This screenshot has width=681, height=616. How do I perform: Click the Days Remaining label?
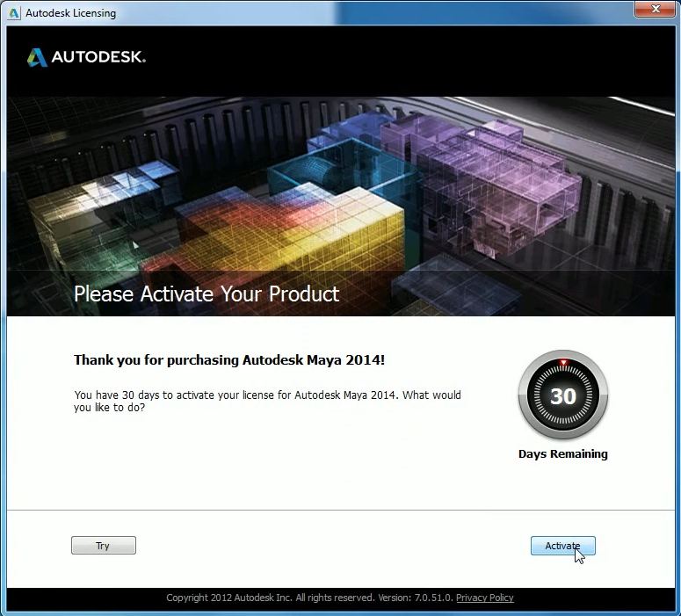(x=562, y=454)
